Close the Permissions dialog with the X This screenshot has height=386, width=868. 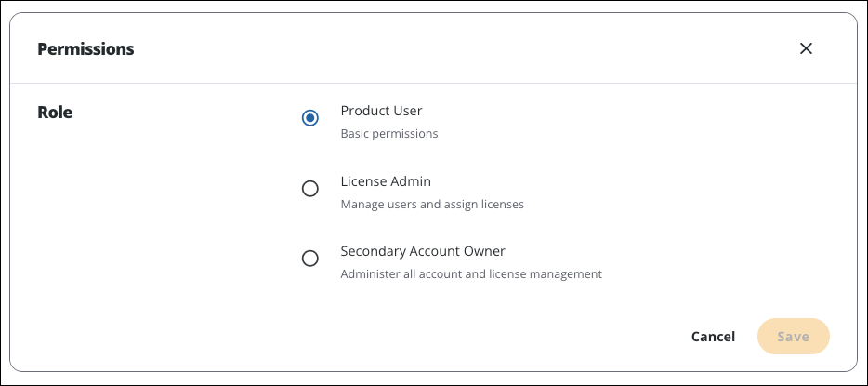tap(806, 48)
